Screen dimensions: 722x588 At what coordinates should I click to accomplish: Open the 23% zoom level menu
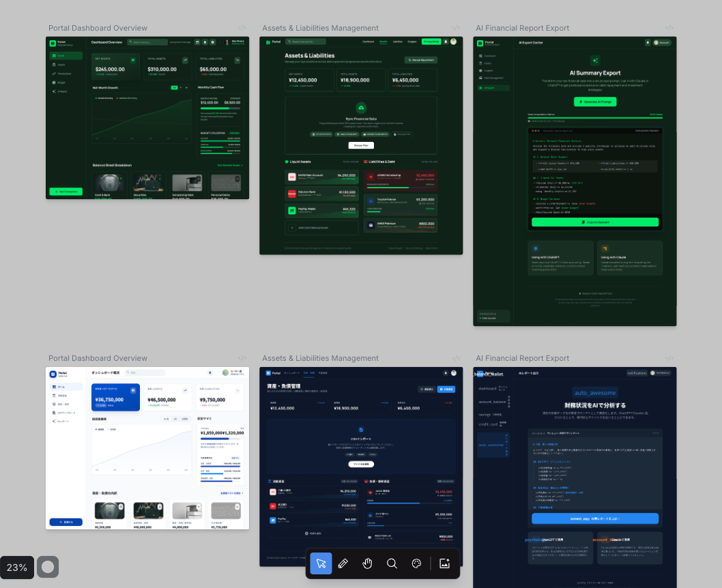[17, 567]
